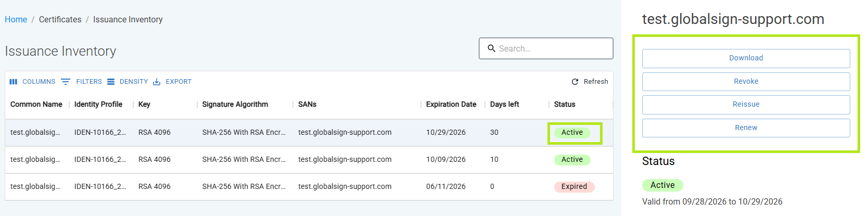The image size is (868, 216).
Task: Click Active badge in 10 days left row
Action: coord(572,160)
